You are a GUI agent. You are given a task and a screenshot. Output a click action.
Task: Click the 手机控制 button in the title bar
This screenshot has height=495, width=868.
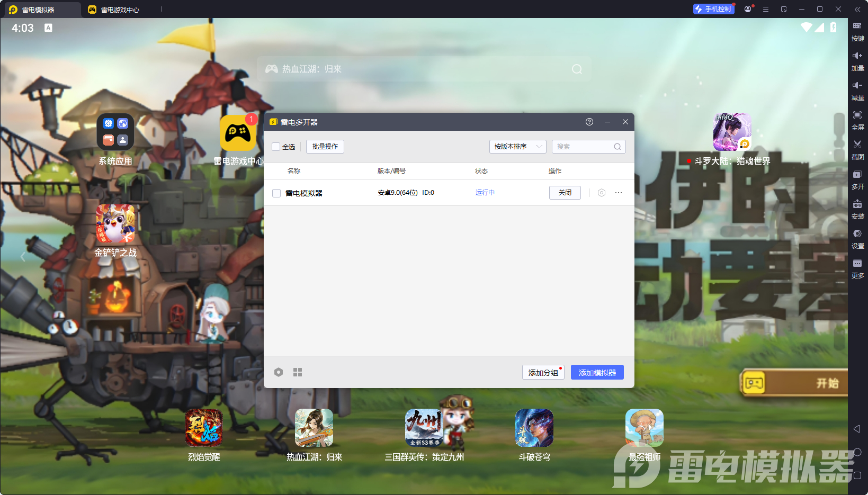(x=714, y=9)
